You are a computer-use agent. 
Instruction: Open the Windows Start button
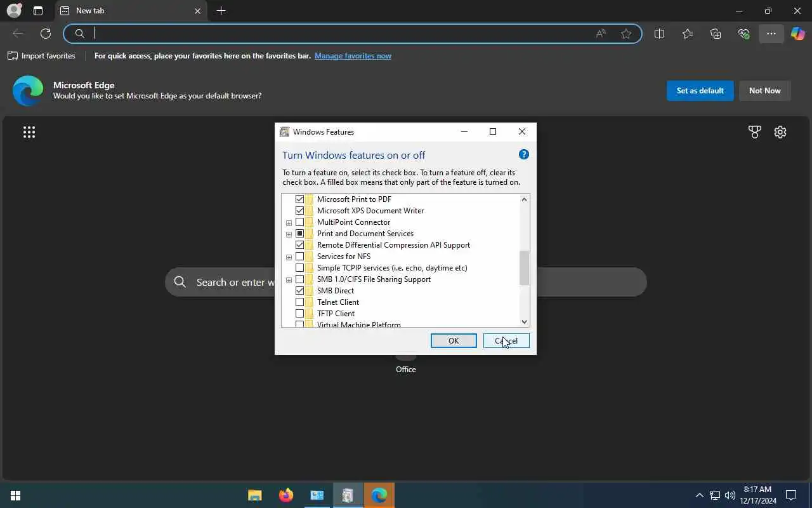click(15, 495)
